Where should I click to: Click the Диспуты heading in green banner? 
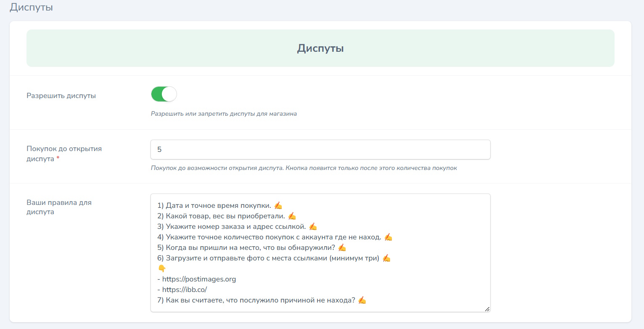[320, 48]
